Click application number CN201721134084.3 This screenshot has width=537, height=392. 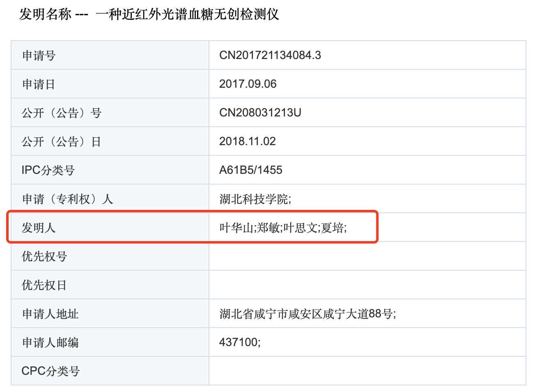click(x=270, y=55)
